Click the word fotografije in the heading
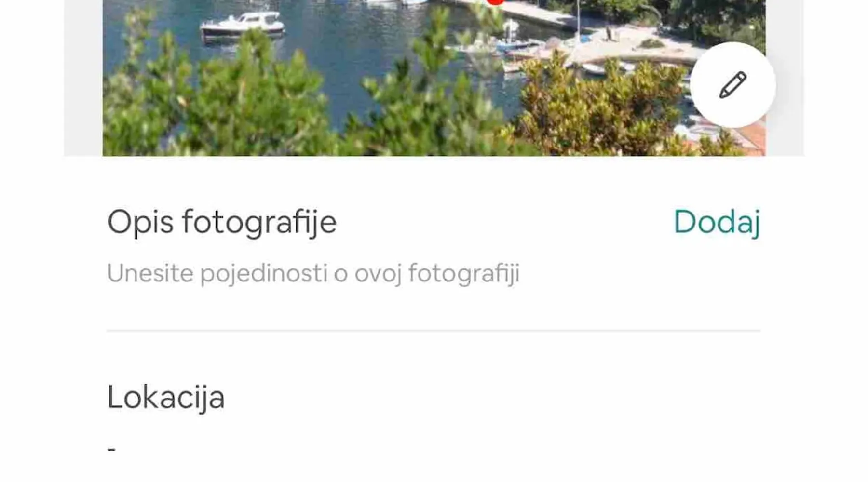The image size is (868, 482). click(259, 222)
